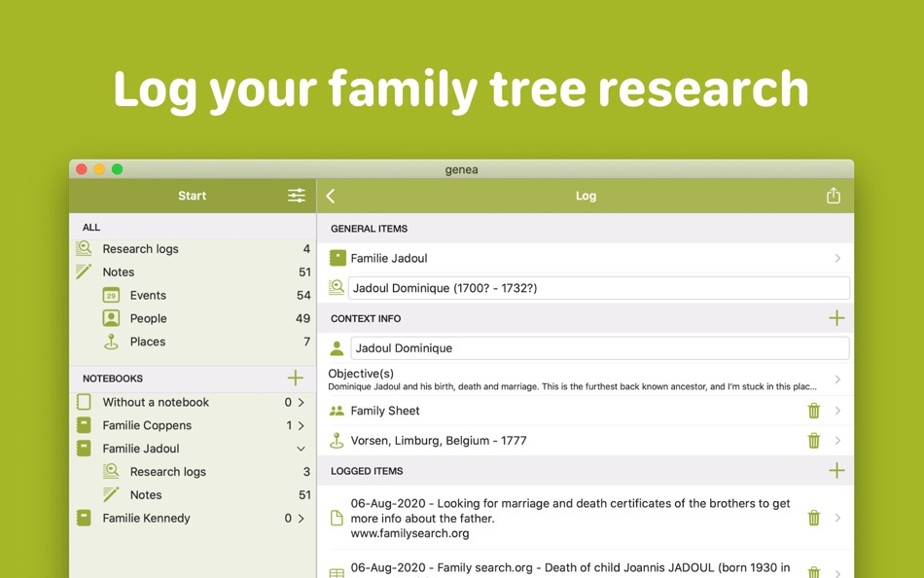924x578 pixels.
Task: Select People in the sidebar
Action: 193,318
